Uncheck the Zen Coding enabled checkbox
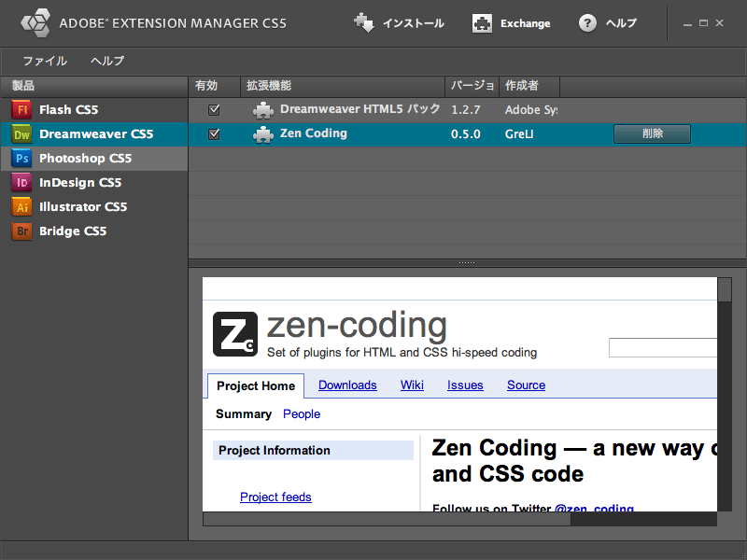Screen dimensions: 747x560 (x=214, y=134)
